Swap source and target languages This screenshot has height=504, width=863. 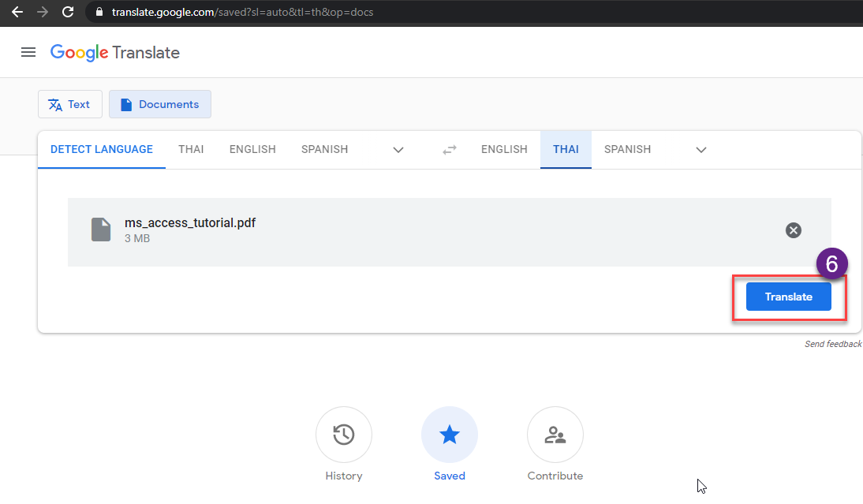coord(450,150)
